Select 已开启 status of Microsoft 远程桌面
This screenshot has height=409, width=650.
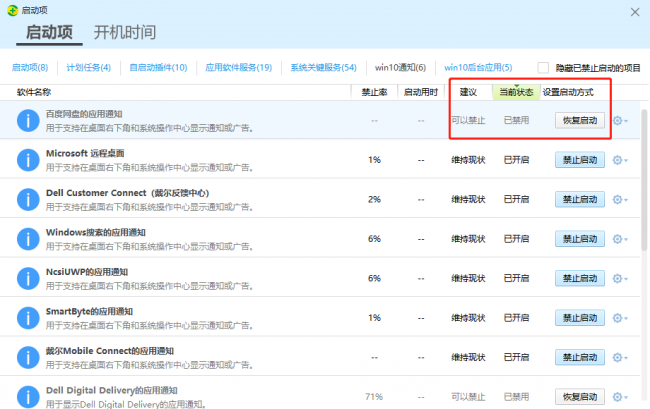[516, 160]
